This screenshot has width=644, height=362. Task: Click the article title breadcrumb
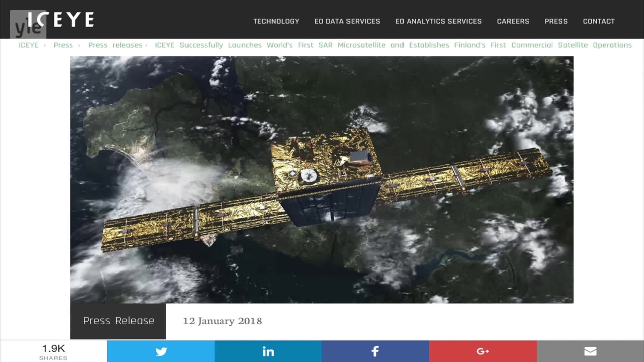point(393,45)
